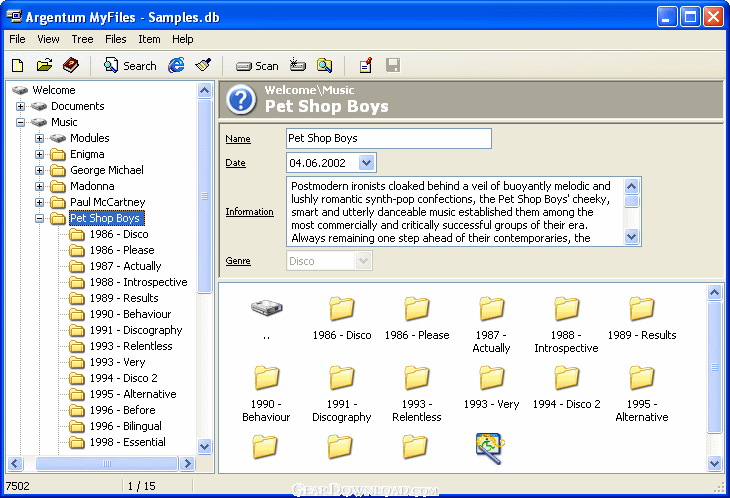Screen dimensions: 730x498
Task: Open the Item menu
Action: 149,39
